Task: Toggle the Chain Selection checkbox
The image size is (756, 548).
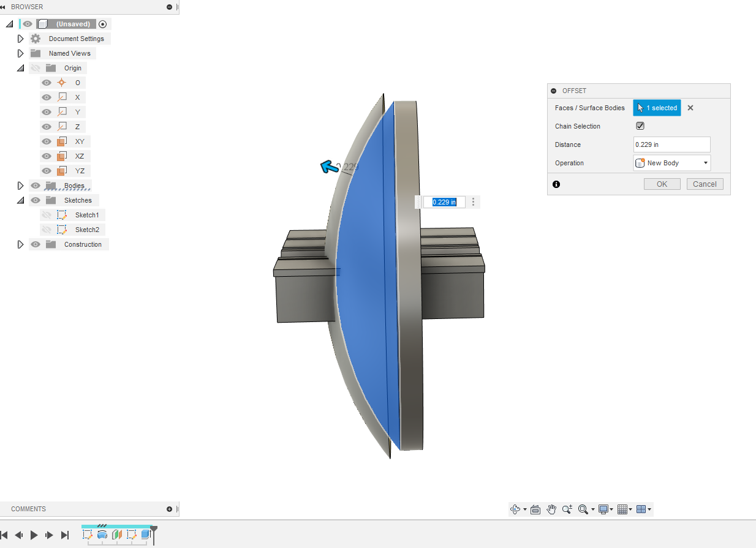Action: click(640, 126)
